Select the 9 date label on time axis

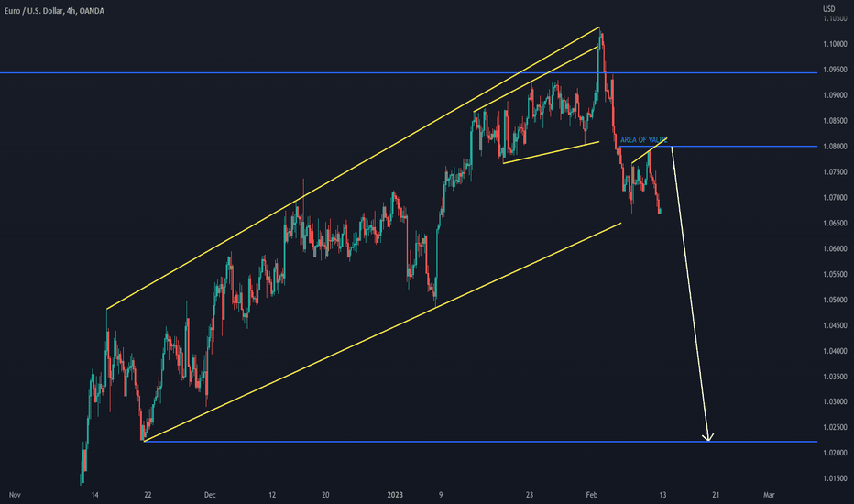coord(441,495)
